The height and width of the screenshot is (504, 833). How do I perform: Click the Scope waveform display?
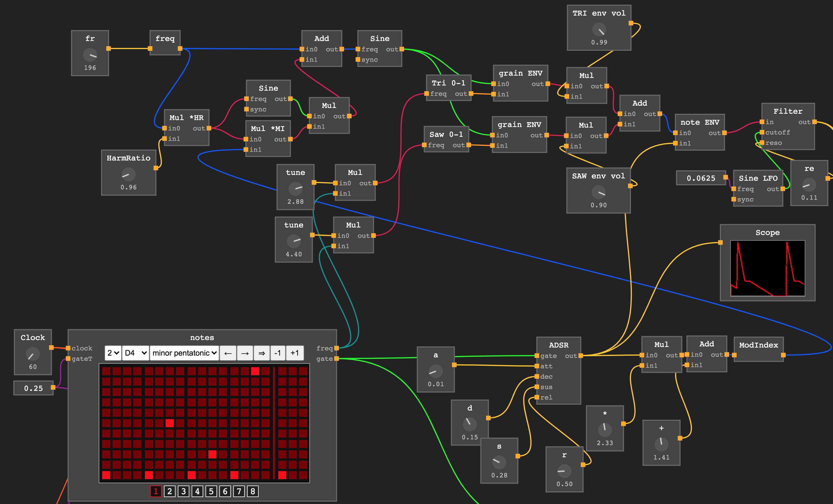tap(767, 268)
